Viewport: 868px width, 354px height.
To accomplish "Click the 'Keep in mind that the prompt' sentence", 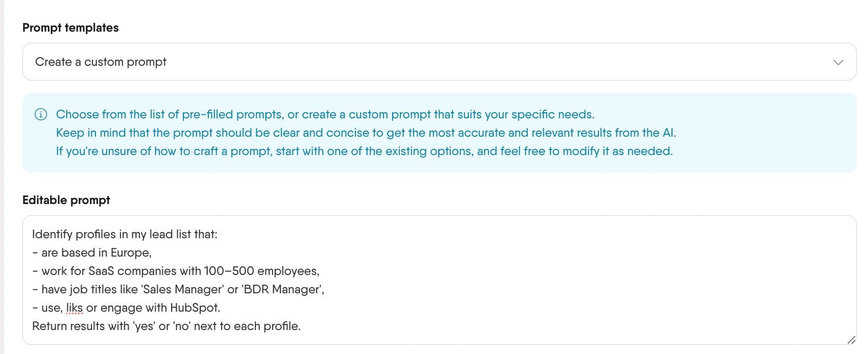I will tap(366, 133).
